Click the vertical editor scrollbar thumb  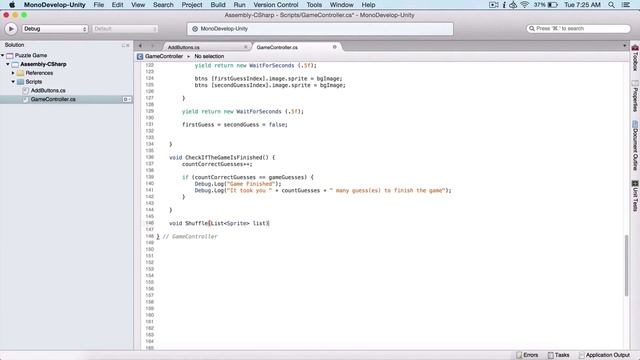(x=627, y=265)
